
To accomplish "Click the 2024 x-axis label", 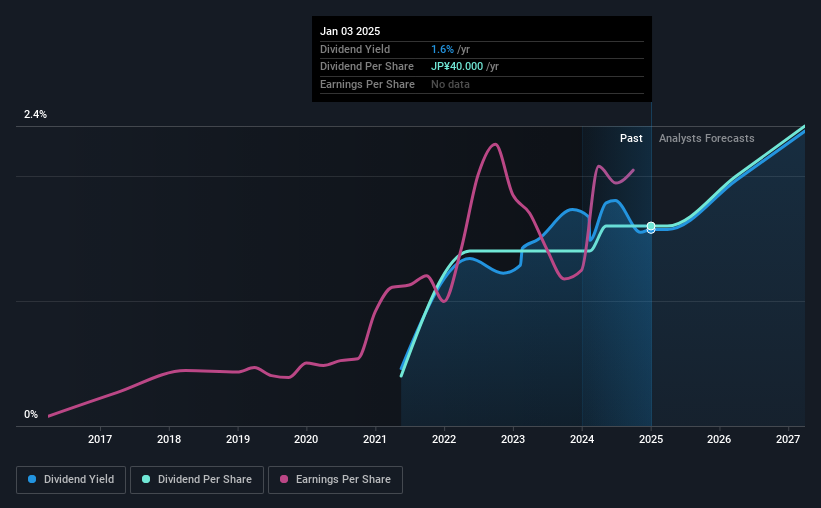I will (x=582, y=439).
